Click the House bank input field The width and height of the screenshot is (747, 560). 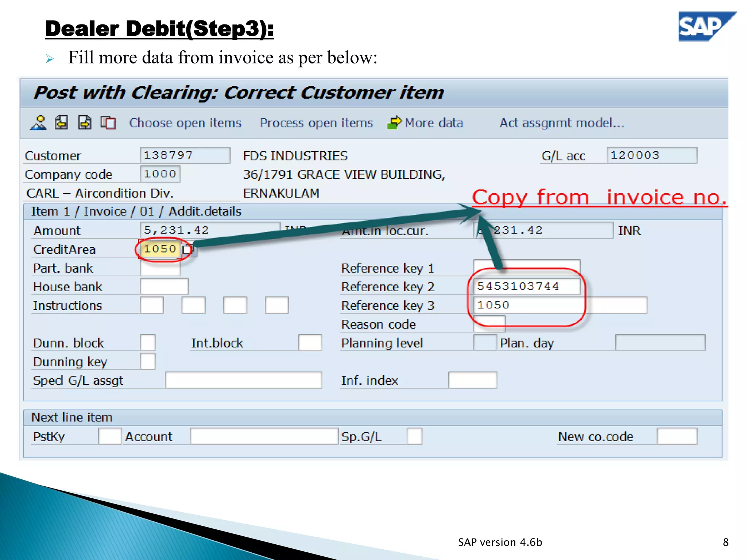[164, 287]
